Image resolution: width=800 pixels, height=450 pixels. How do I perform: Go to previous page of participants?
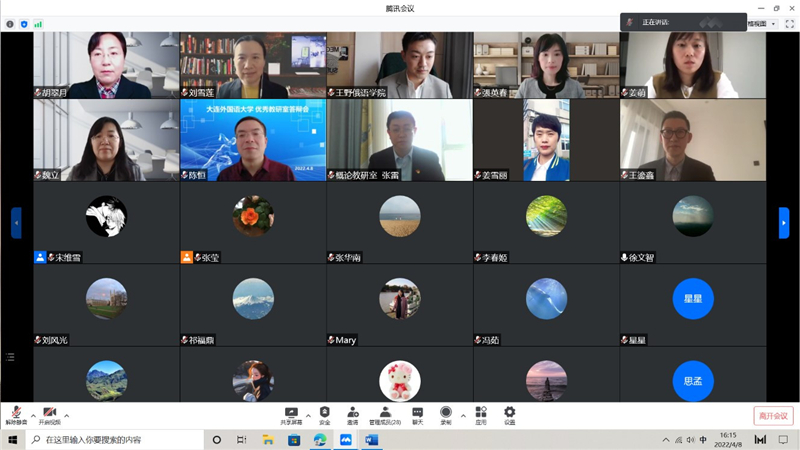pos(16,222)
